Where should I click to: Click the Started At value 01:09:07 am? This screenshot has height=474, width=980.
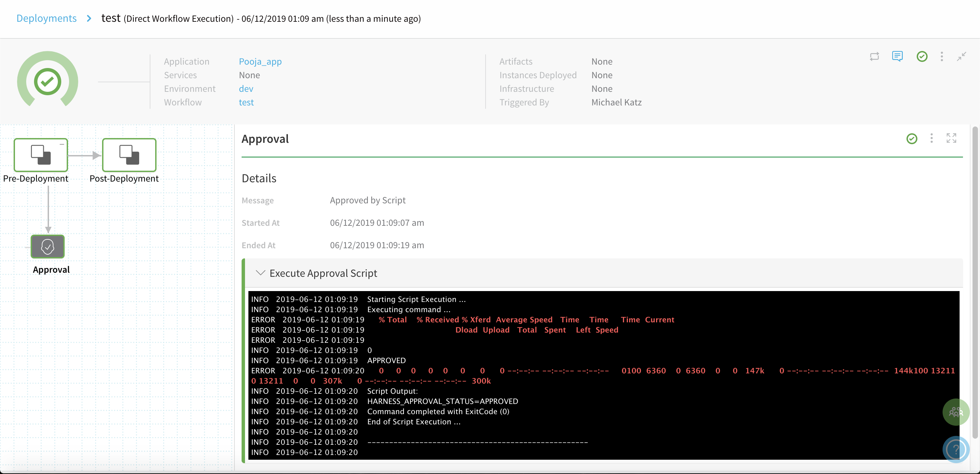377,223
